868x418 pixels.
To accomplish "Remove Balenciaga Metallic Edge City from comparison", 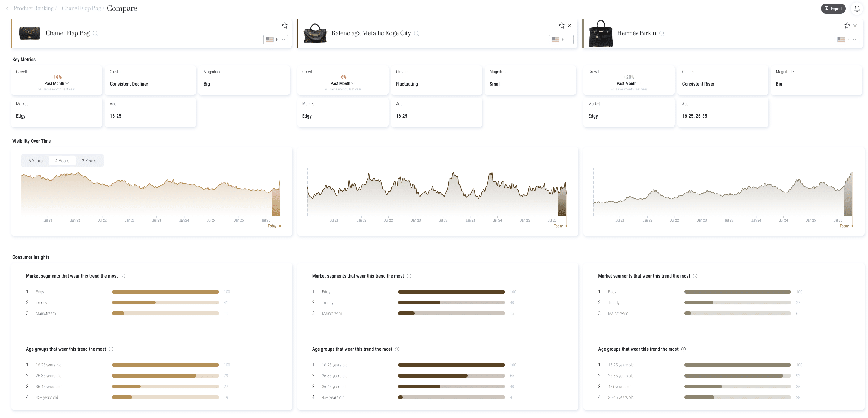I will click(569, 26).
